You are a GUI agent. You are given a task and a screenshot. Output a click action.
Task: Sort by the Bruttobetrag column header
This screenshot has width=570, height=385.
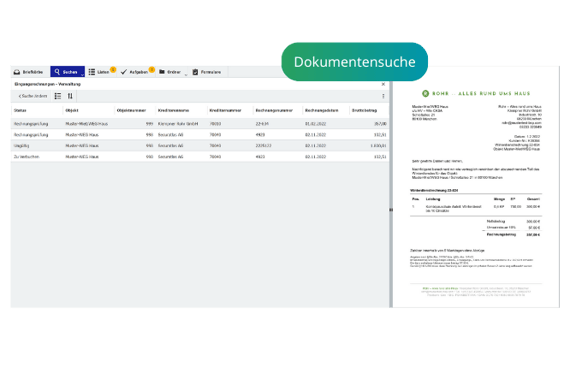(365, 111)
